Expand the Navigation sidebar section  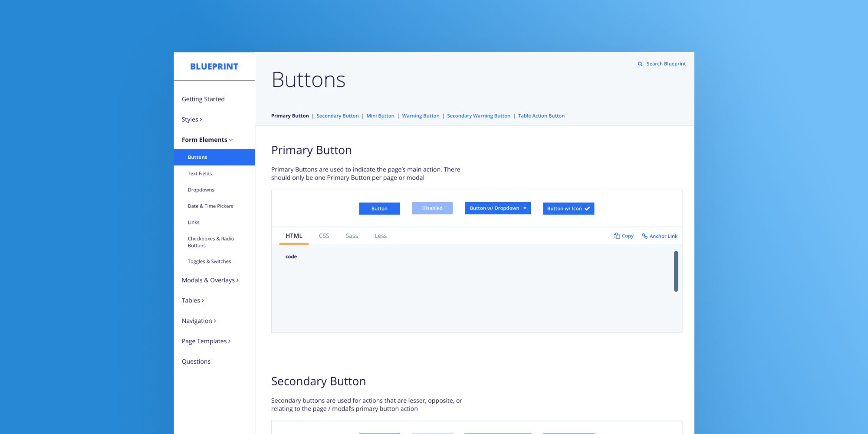(x=199, y=321)
